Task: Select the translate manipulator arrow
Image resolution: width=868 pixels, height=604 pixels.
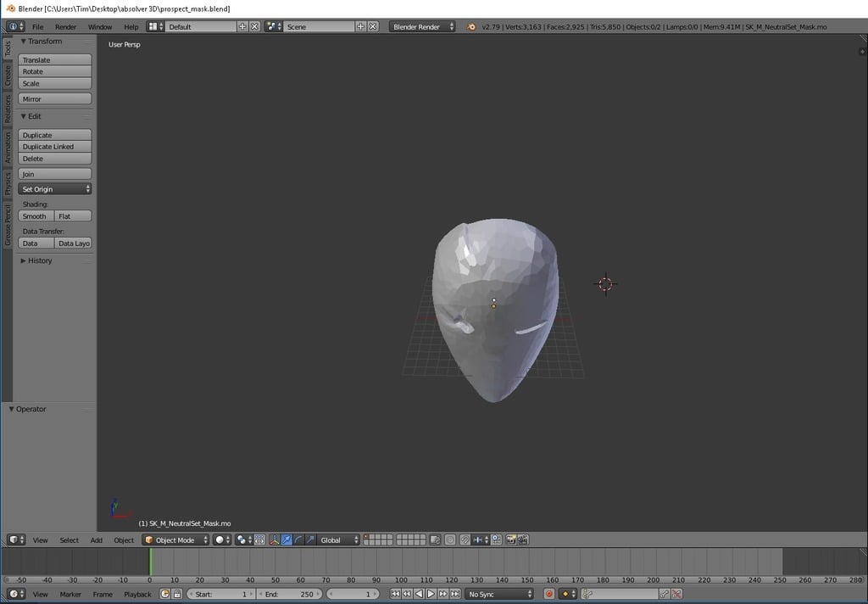Action: tap(287, 540)
